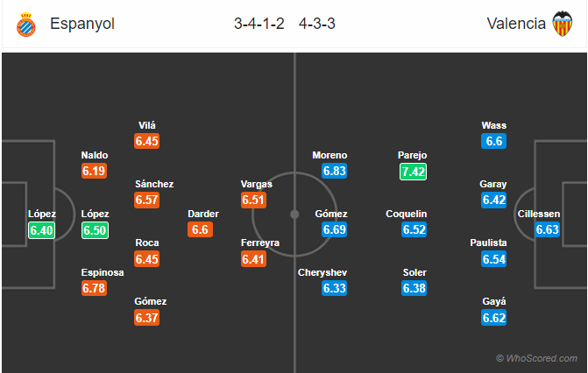This screenshot has width=588, height=373.
Task: Click goalkeeper López's 6.40 rating badge
Action: coord(41,229)
